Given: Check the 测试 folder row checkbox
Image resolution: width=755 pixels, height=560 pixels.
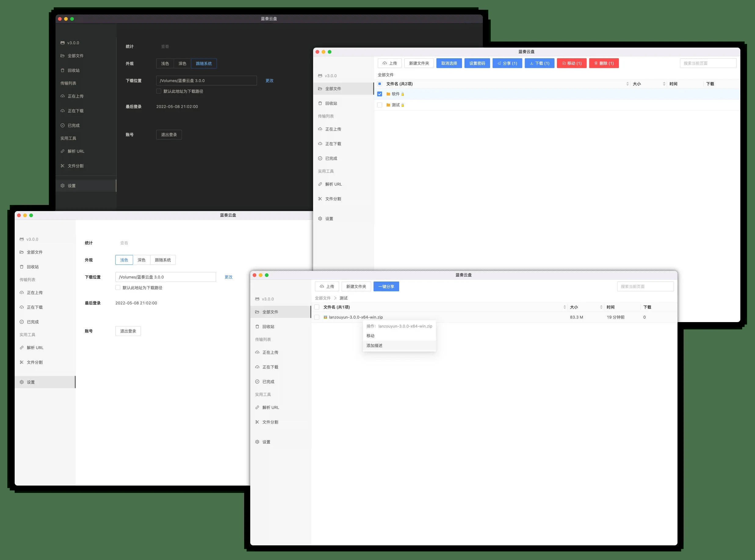Looking at the screenshot, I should click(x=380, y=105).
